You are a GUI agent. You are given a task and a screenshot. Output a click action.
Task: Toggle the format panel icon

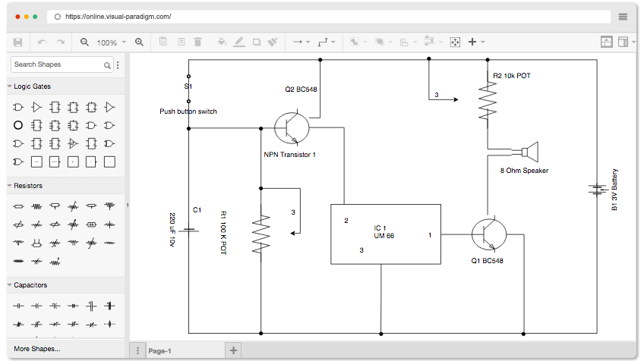(623, 42)
